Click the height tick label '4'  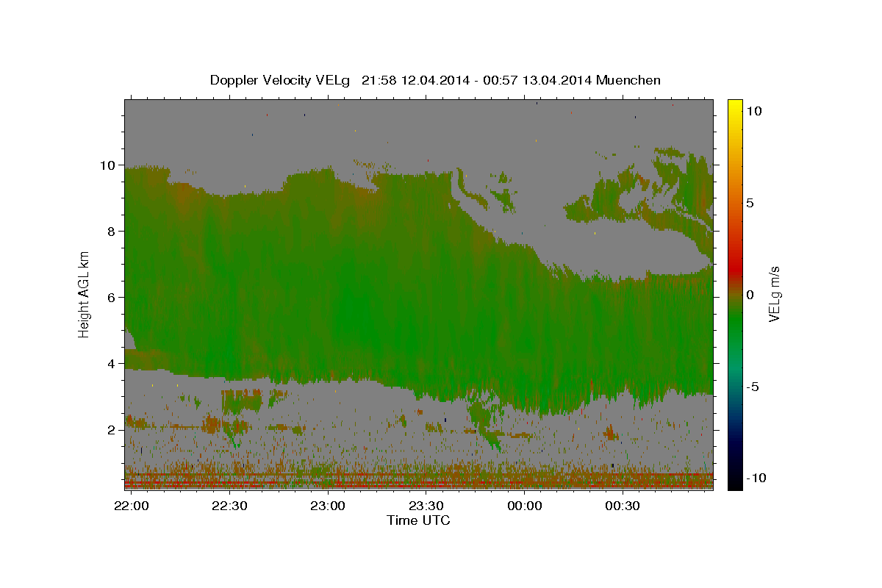coord(110,364)
